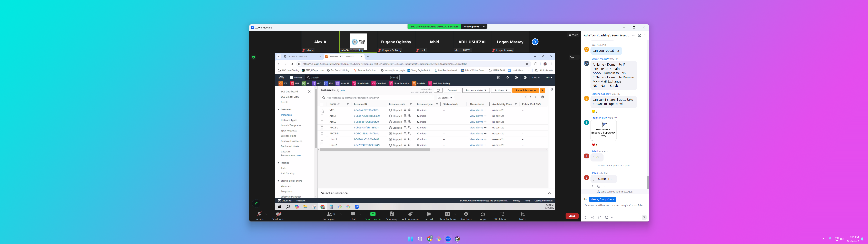Start video from the camera icon
The width and height of the screenshot is (868, 244).
click(279, 214)
